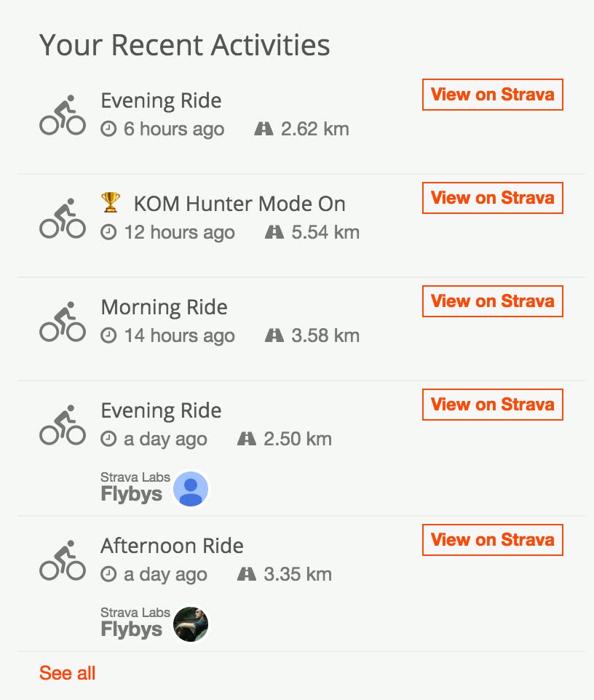The image size is (594, 700).
Task: Click the road icon beside 3.58 km
Action: tap(274, 336)
